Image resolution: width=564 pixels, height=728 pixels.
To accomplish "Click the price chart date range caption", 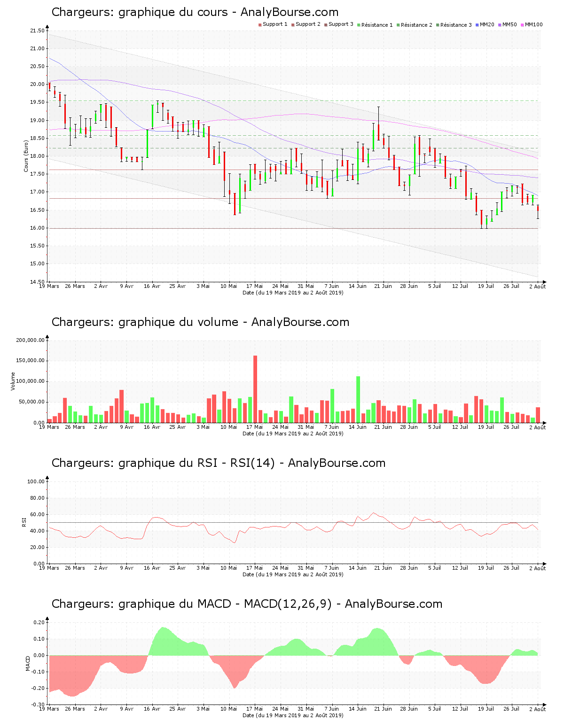I will 293,293.
